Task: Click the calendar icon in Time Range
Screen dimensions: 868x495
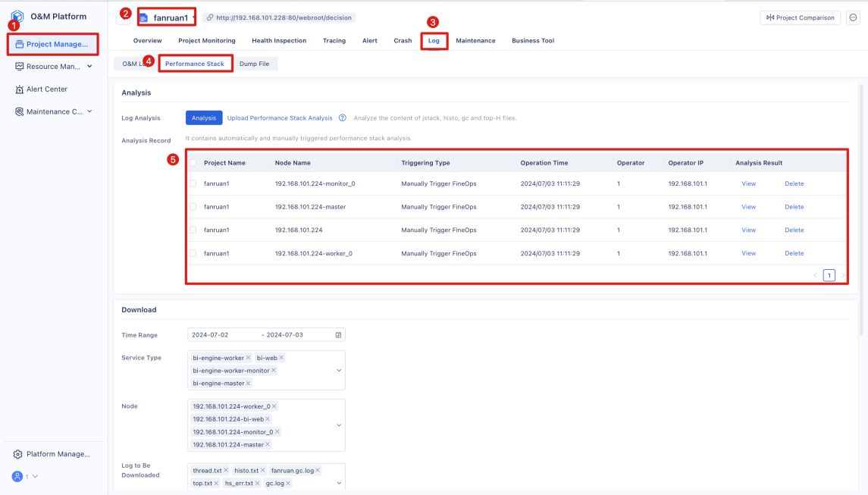Action: pyautogui.click(x=338, y=335)
